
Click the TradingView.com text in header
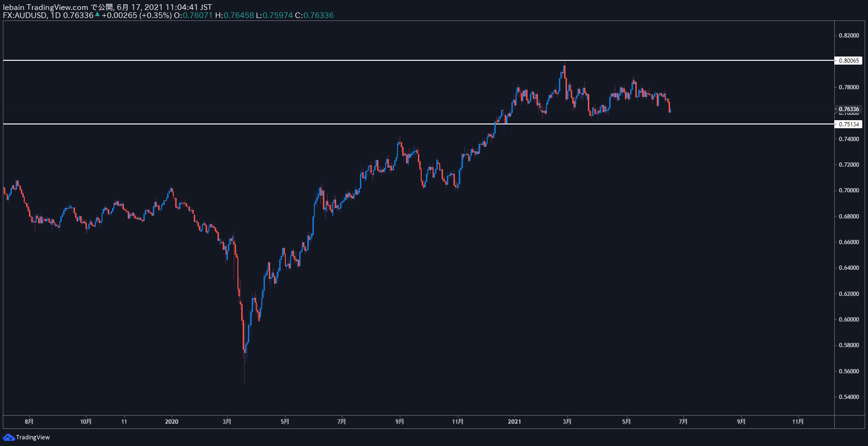(x=57, y=7)
